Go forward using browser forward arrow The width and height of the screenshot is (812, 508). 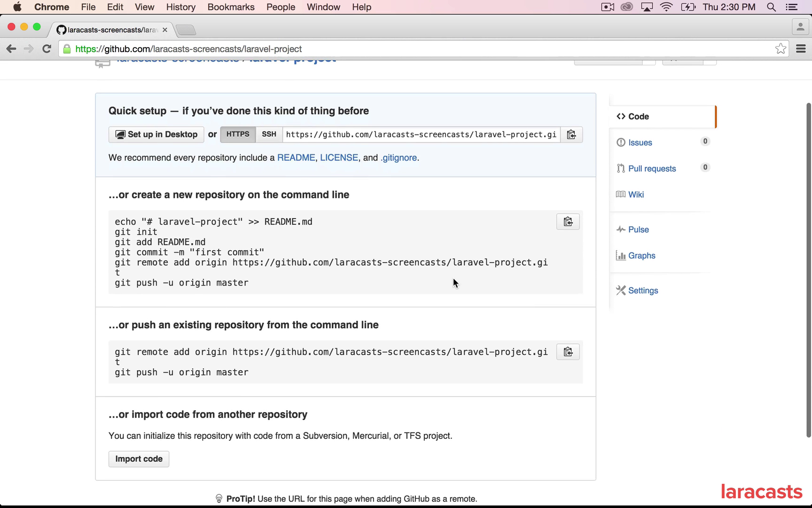pos(29,49)
